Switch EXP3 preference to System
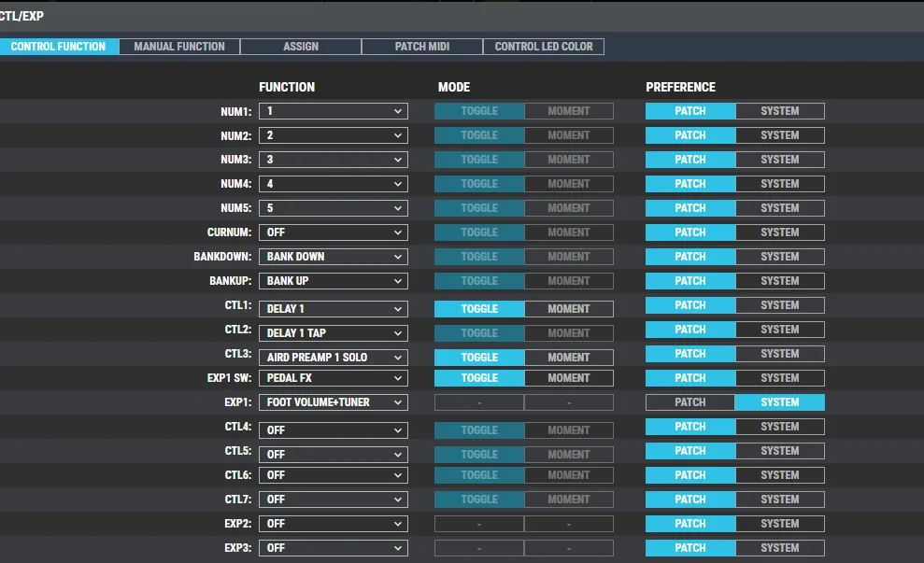This screenshot has height=563, width=924. (x=779, y=548)
